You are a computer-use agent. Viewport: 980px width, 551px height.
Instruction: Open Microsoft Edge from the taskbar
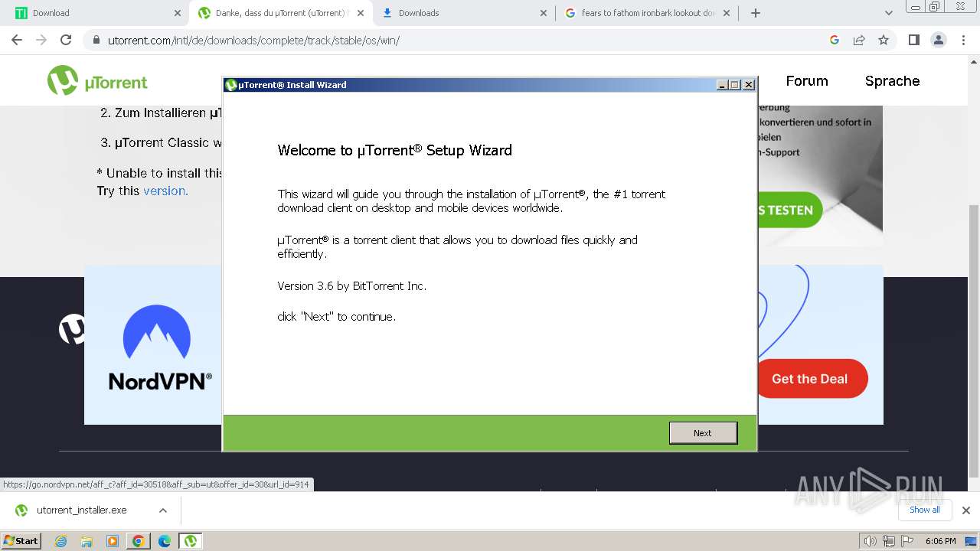(x=165, y=541)
